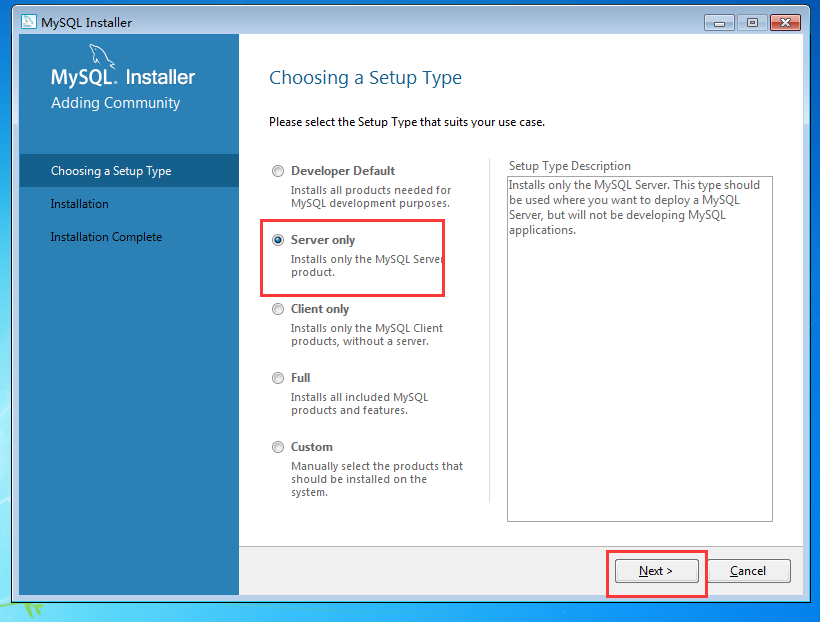
Task: Click inside the Setup Type Description box
Action: pos(640,349)
